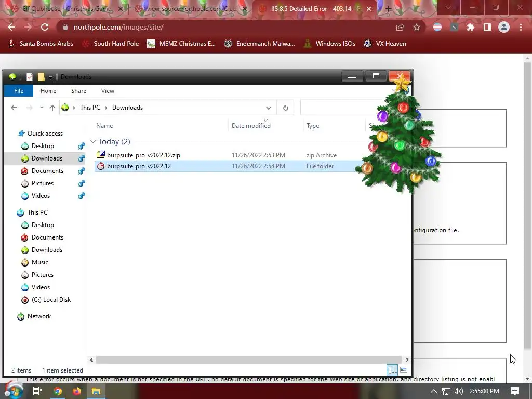Open the South Hard Pole bookmark

point(111,44)
